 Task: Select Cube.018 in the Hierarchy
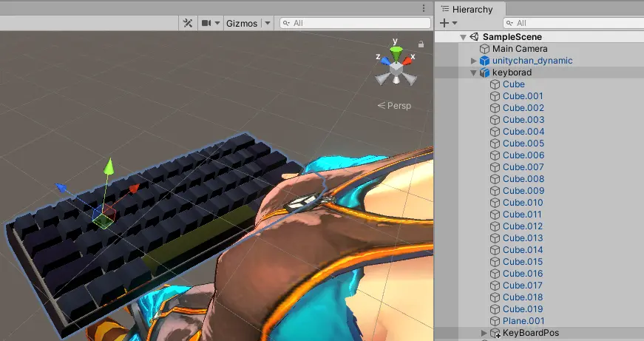[523, 297]
